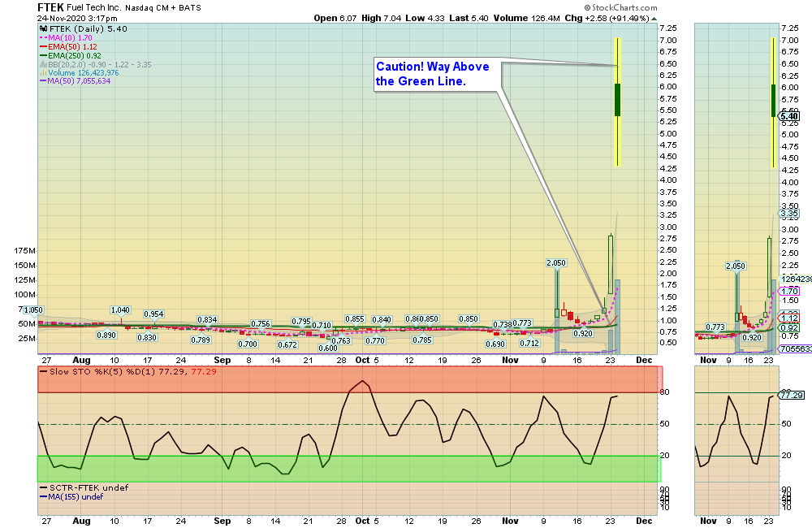Click the Caution annotation callout box
This screenshot has height=528, width=812.
pyautogui.click(x=434, y=74)
